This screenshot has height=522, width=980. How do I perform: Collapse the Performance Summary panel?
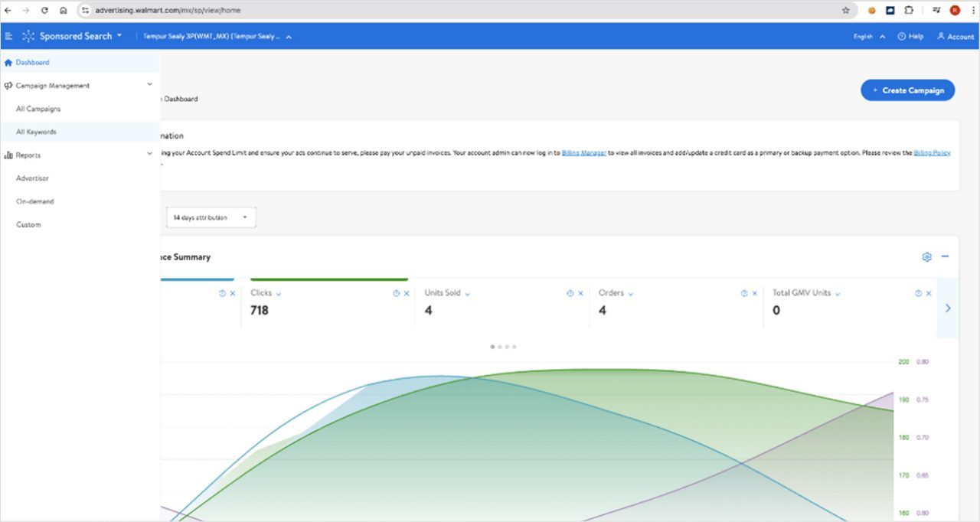tap(945, 256)
